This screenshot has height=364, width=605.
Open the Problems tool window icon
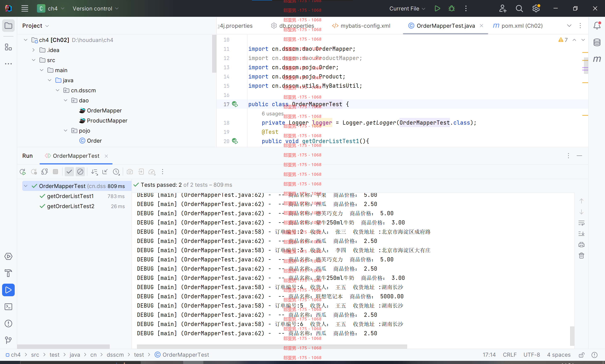coord(8,324)
